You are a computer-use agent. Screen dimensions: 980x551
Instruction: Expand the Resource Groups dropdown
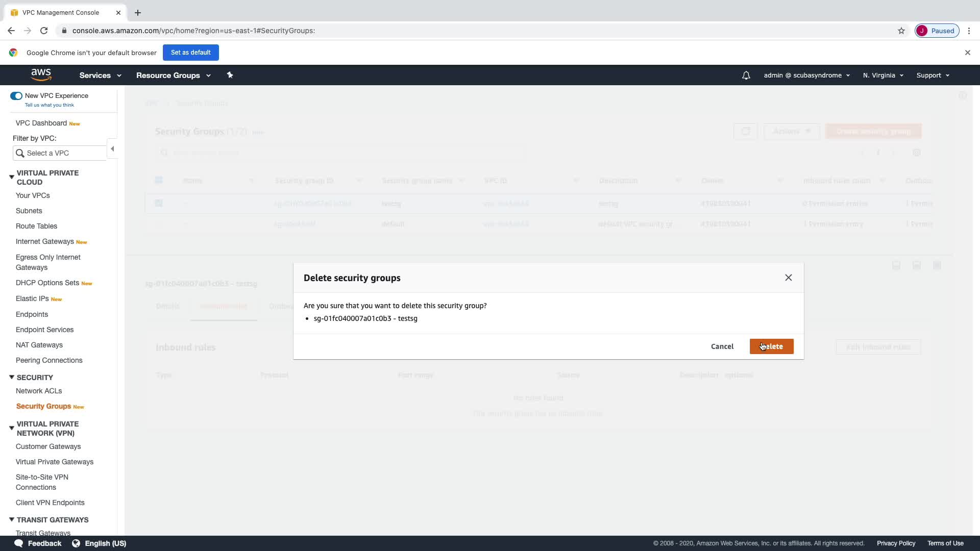(x=173, y=76)
